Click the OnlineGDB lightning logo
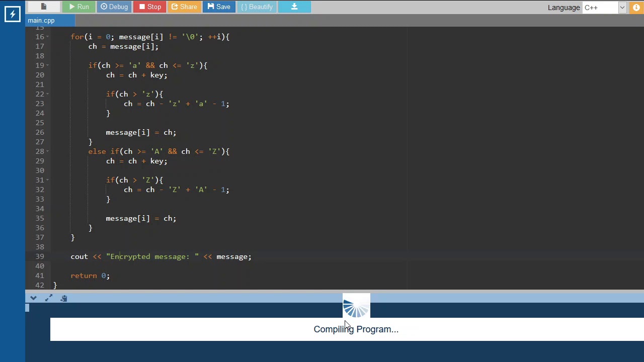The image size is (644, 362). click(12, 14)
